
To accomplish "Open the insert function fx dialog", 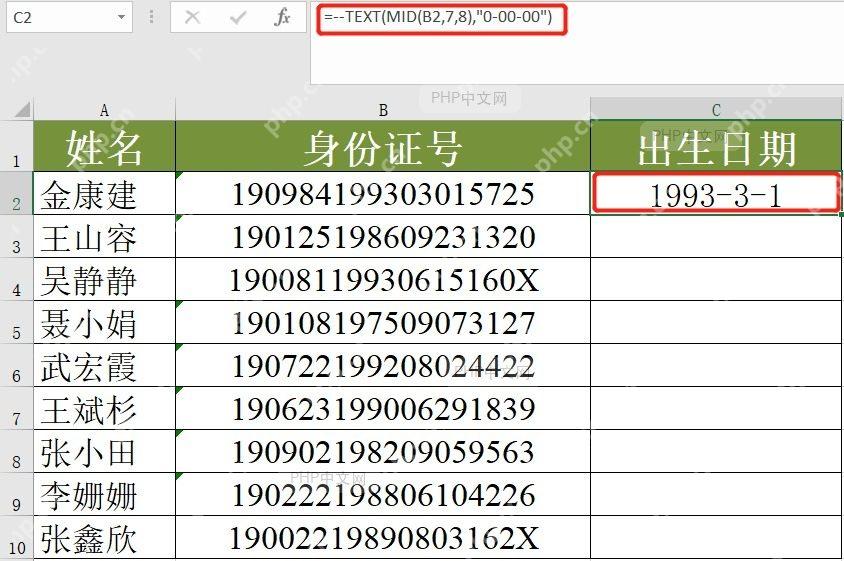I will coord(283,17).
